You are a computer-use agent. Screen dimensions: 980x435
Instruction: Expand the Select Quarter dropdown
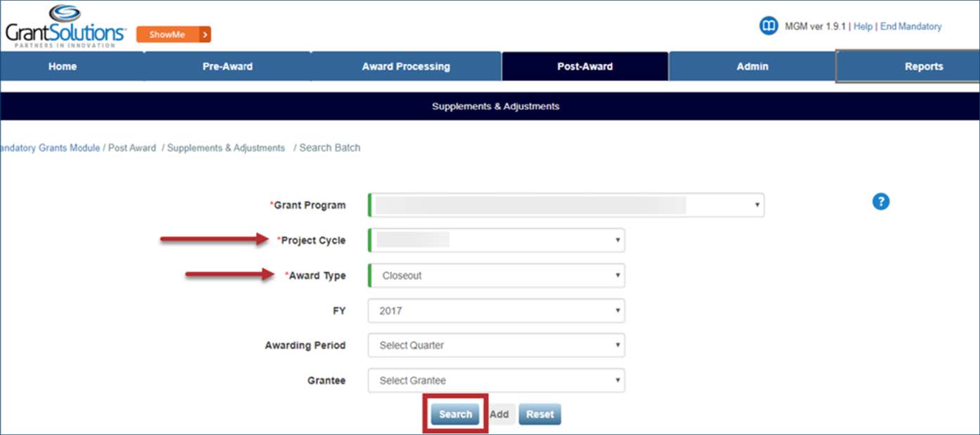click(496, 346)
